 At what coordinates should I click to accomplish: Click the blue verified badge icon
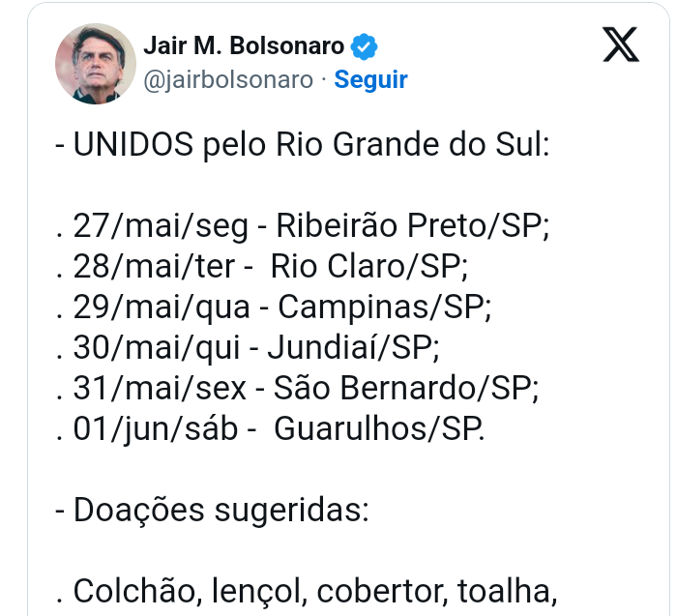coord(364,45)
